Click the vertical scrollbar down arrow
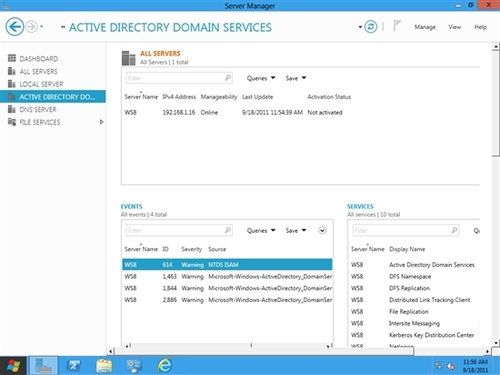This screenshot has width=500, height=375. pyautogui.click(x=496, y=343)
